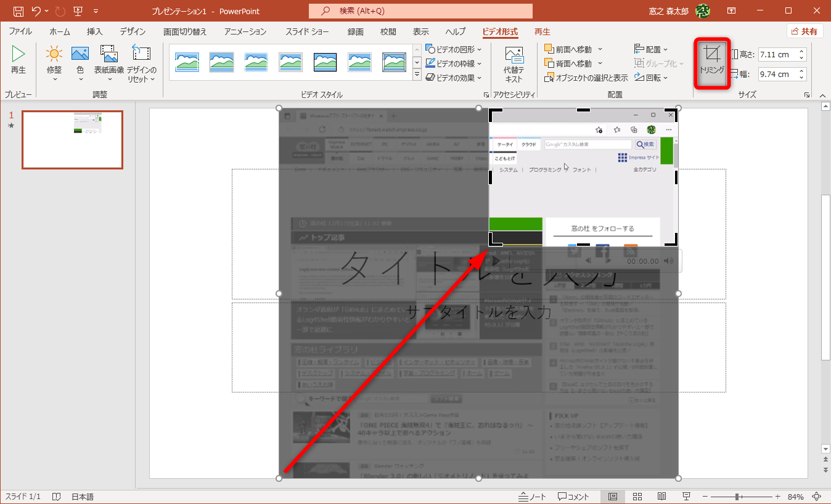Image resolution: width=831 pixels, height=504 pixels.
Task: Click the search box in the title bar
Action: click(420, 11)
